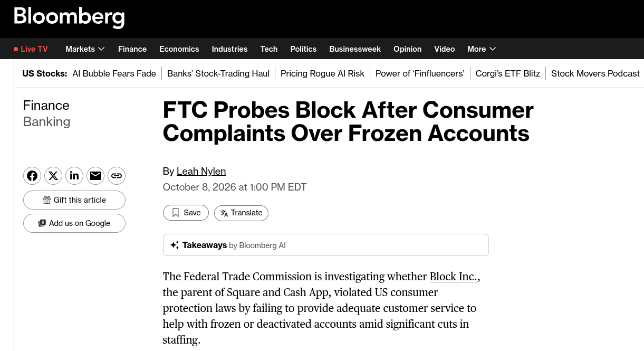Open the Banking category link
The image size is (644, 351).
coord(46,121)
